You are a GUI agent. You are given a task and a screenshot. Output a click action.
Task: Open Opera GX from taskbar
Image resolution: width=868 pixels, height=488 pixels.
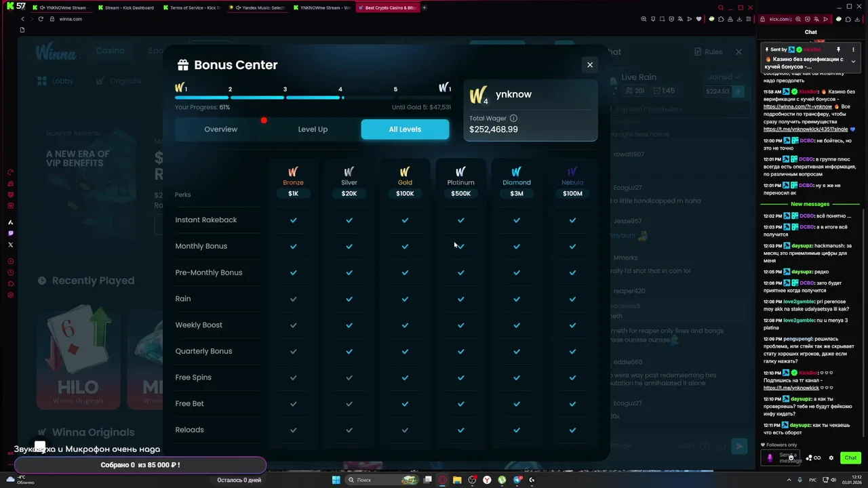443,480
